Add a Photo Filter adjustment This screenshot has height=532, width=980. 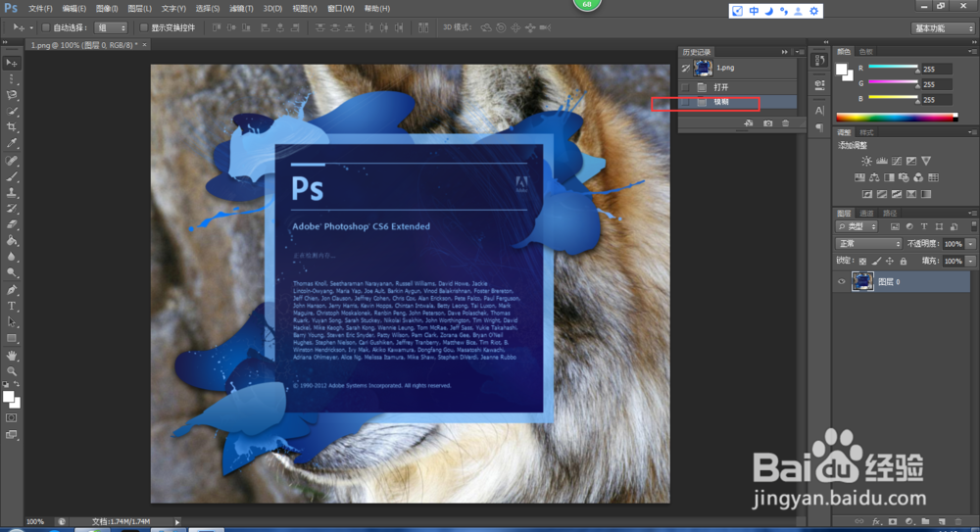904,177
